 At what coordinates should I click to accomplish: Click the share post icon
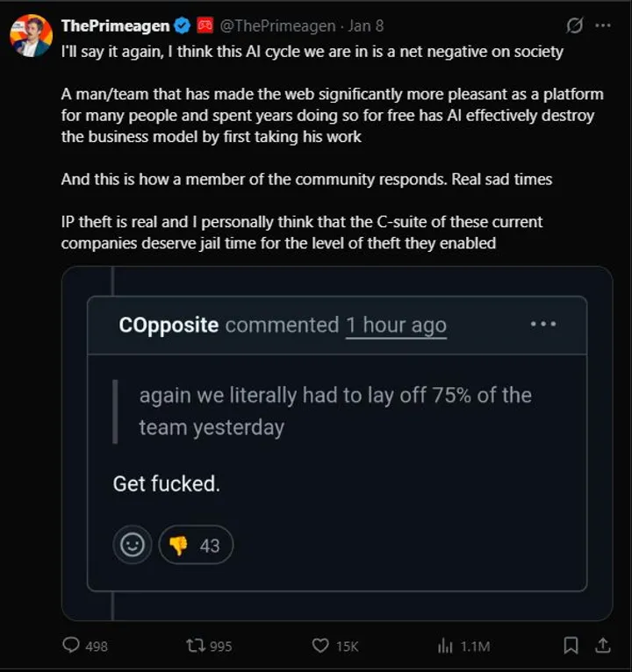tap(602, 646)
